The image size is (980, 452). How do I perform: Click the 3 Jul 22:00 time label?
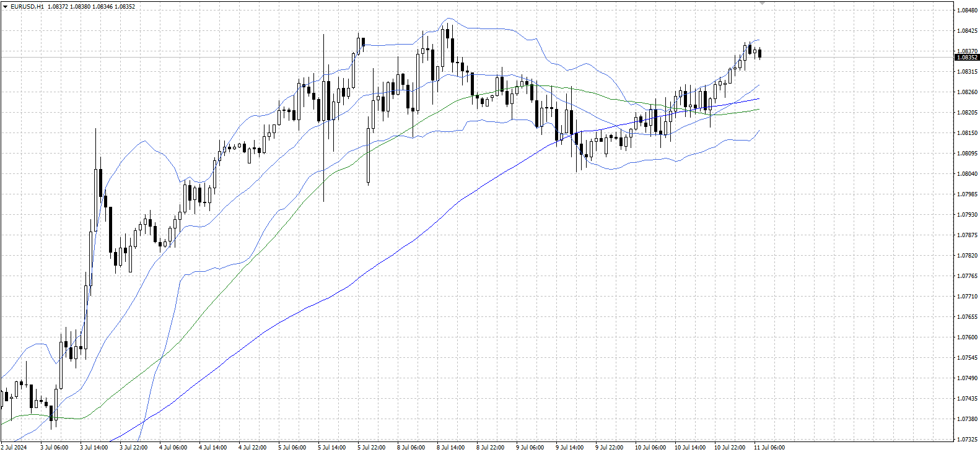coord(134,447)
